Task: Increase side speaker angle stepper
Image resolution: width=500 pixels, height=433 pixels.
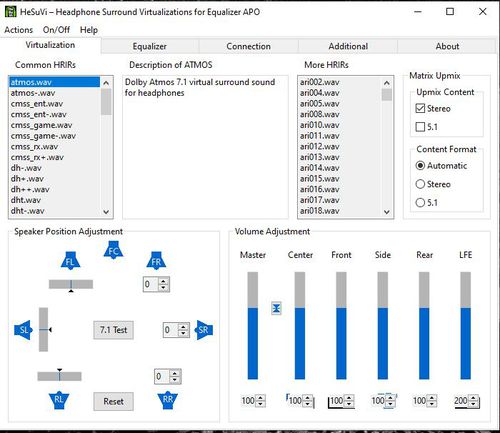Action: click(183, 327)
